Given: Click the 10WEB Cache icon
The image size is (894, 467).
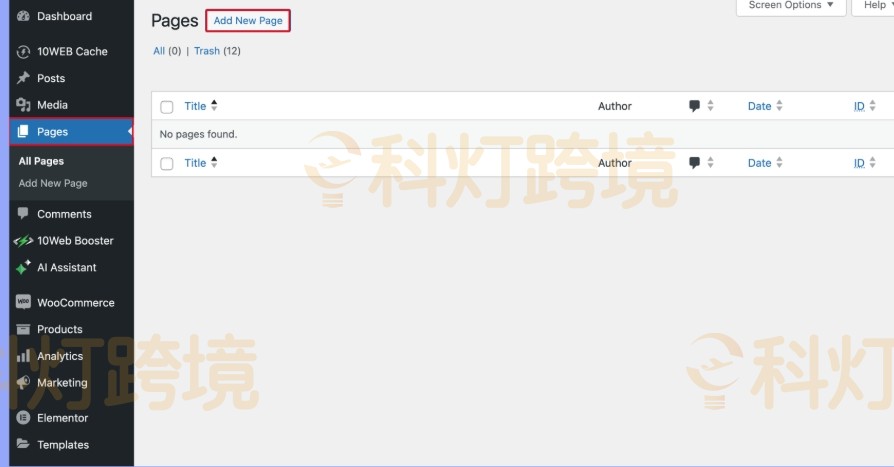Looking at the screenshot, I should [23, 51].
